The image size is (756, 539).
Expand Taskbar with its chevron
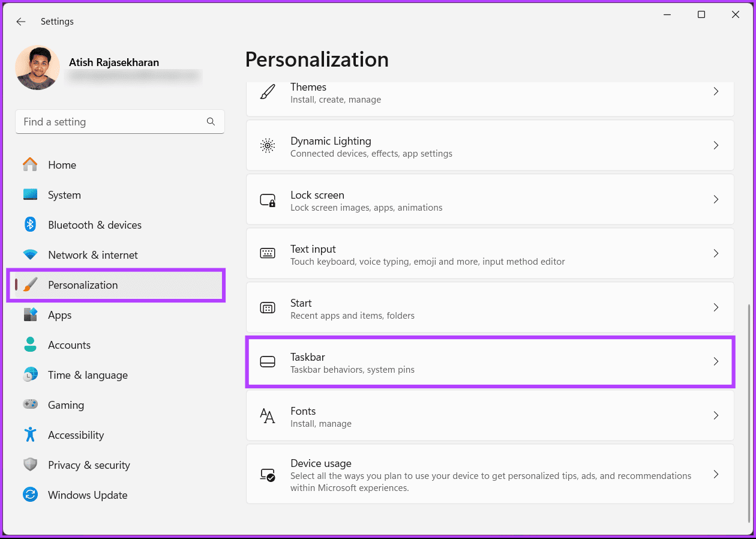(x=716, y=361)
